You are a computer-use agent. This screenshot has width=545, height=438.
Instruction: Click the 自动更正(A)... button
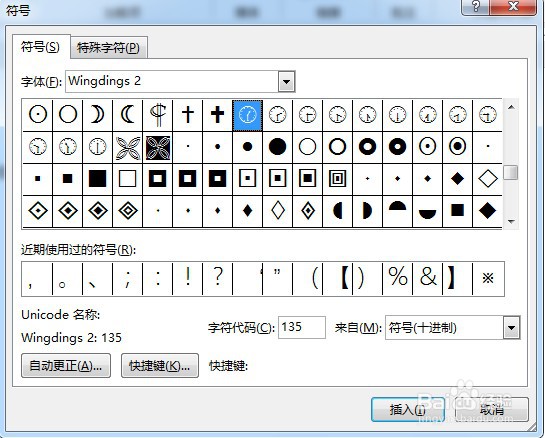(x=66, y=366)
